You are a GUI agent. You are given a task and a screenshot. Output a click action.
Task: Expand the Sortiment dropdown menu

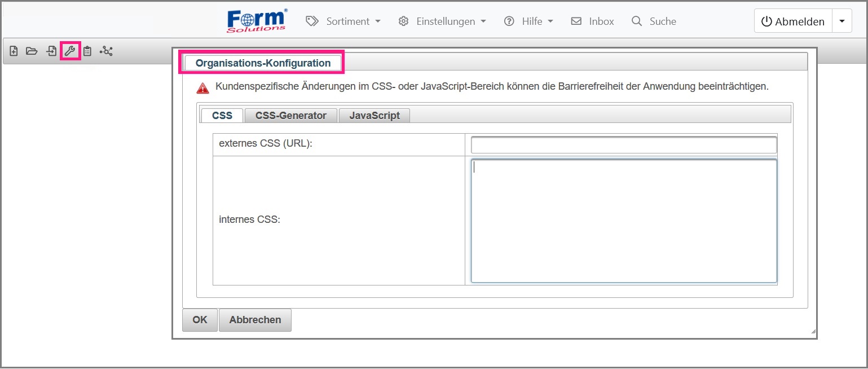pyautogui.click(x=343, y=21)
